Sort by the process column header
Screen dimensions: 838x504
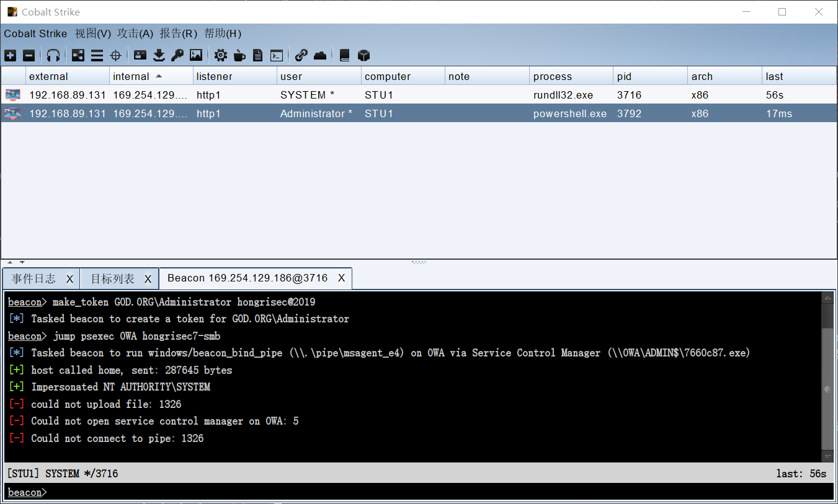click(x=571, y=76)
